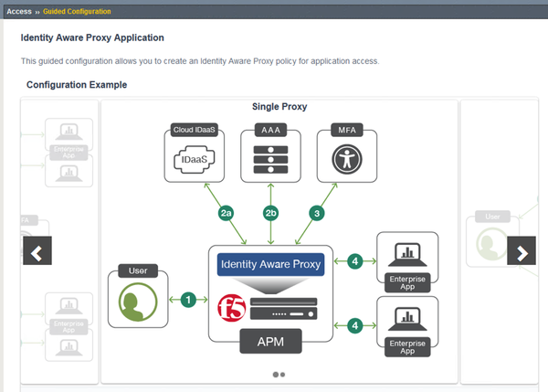548x392 pixels.
Task: Go to next configuration example slide
Action: coord(522,250)
